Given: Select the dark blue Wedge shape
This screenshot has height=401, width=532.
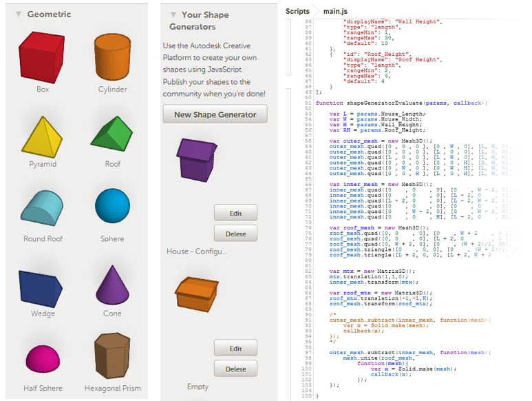Looking at the screenshot, I should coord(41,289).
